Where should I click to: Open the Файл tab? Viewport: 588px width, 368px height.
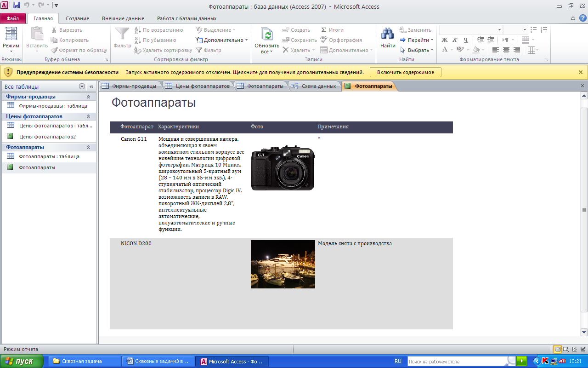point(13,18)
